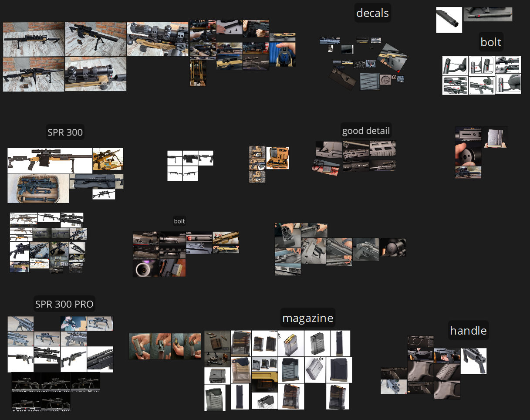The image size is (530, 420).
Task: Click the large "bolt" group label
Action: click(490, 42)
